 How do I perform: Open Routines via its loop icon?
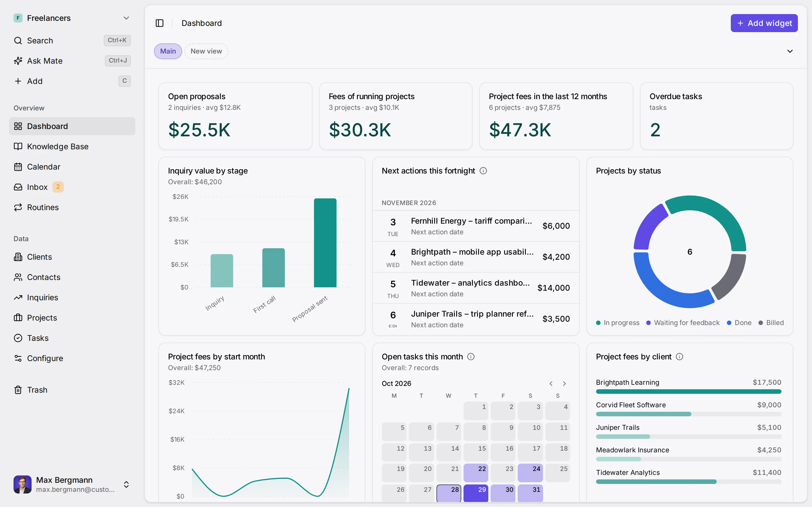[x=18, y=207]
